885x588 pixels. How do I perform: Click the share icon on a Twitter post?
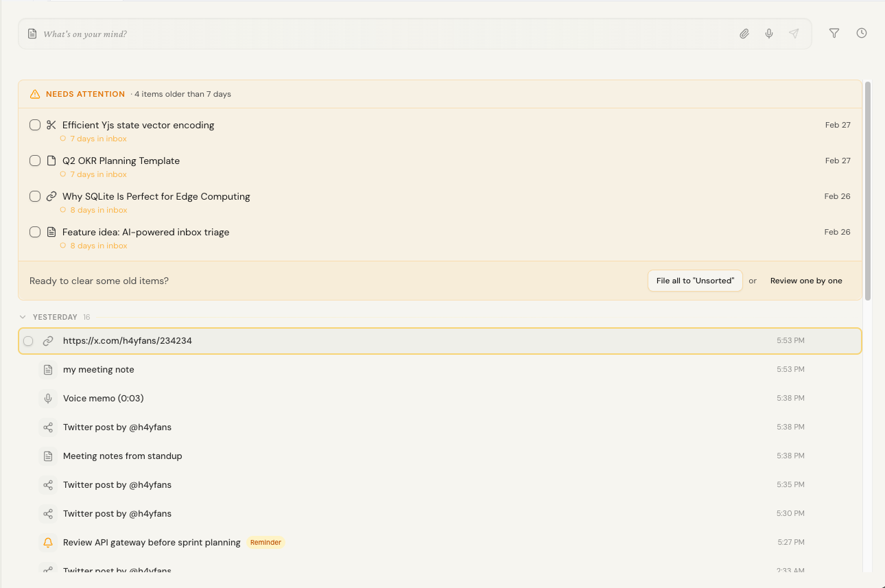coord(48,427)
